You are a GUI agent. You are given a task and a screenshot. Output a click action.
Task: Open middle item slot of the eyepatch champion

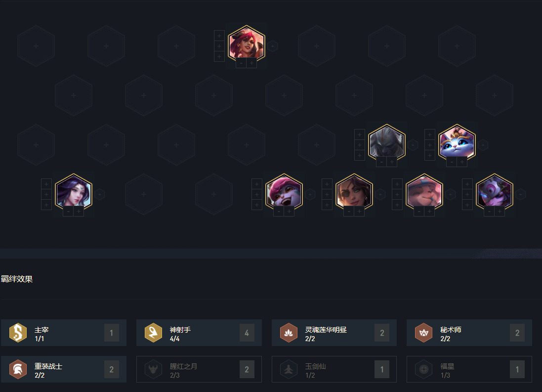327,194
